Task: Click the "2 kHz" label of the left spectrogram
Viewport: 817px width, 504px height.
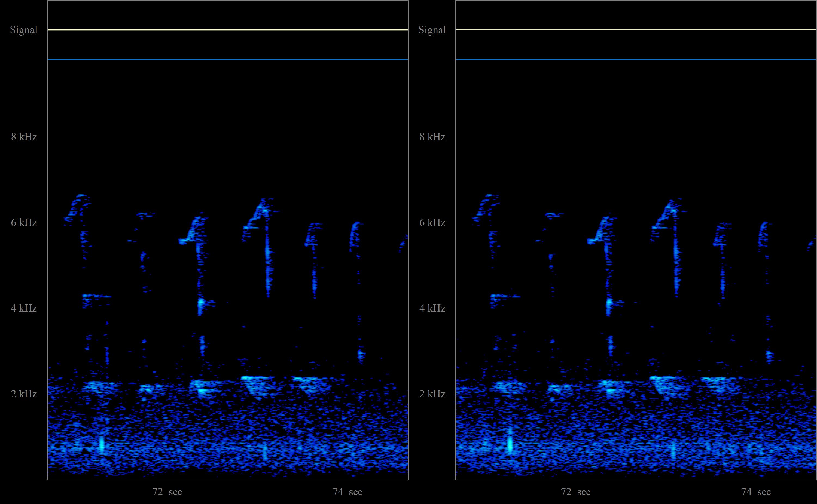Action: [24, 394]
